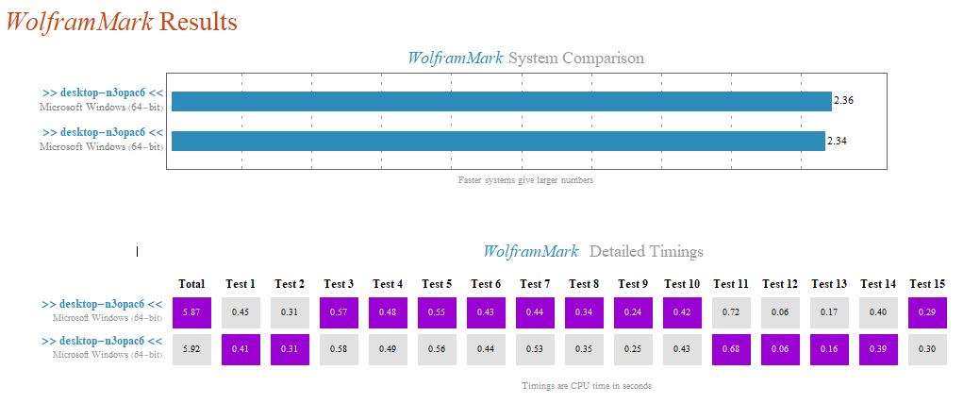Select the gray Test 1 cell showing 0.45

tap(241, 312)
